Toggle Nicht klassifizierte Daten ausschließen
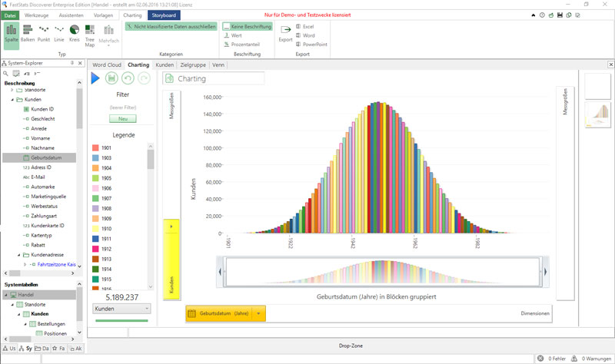The image size is (615, 364). (171, 27)
